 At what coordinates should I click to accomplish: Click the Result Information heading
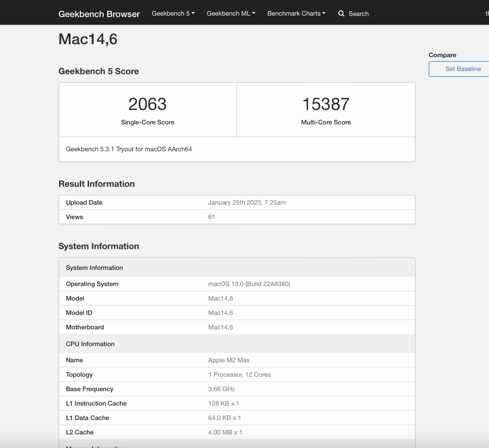click(97, 184)
